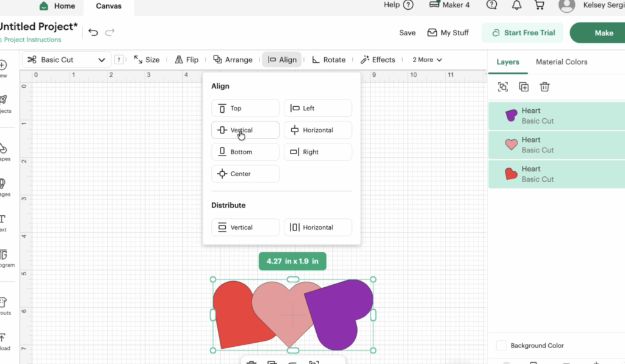This screenshot has width=625, height=364.
Task: Align objects Left
Action: [317, 109]
